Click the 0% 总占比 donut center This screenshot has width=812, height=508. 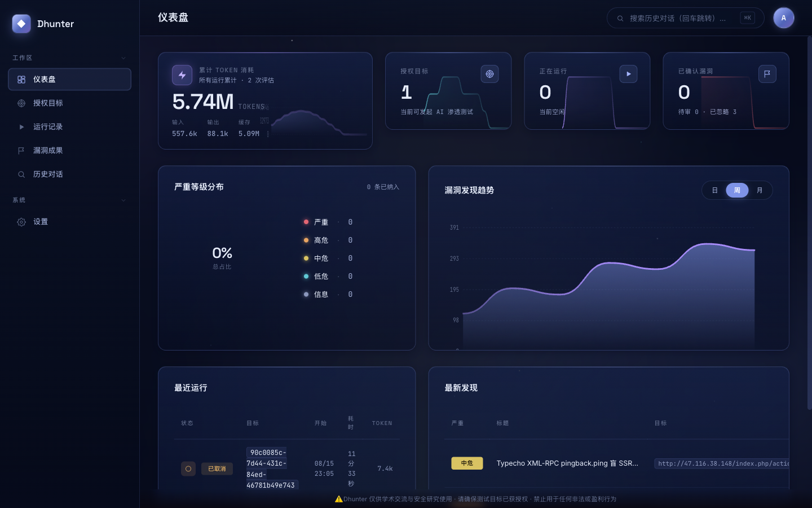coord(222,258)
